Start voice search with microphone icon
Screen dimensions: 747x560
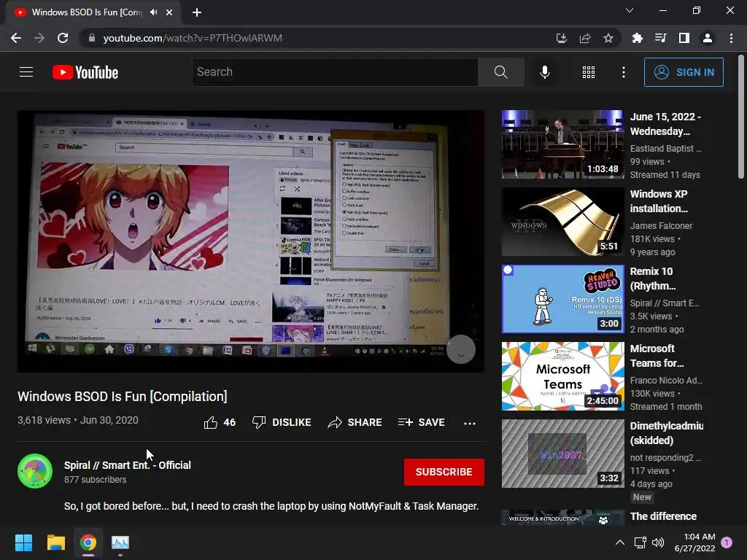point(544,72)
